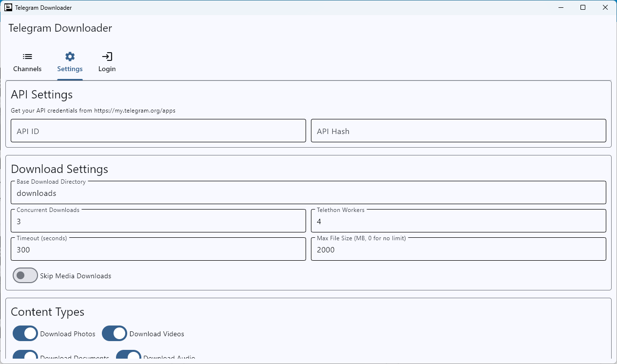Click the Channels list icon
Screen dimensions: 617x364
pyautogui.click(x=27, y=56)
